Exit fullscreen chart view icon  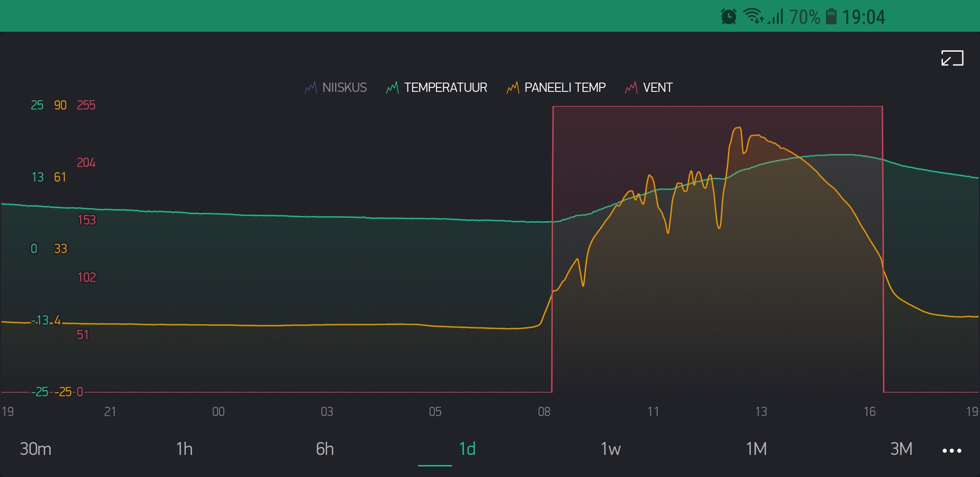click(x=952, y=58)
